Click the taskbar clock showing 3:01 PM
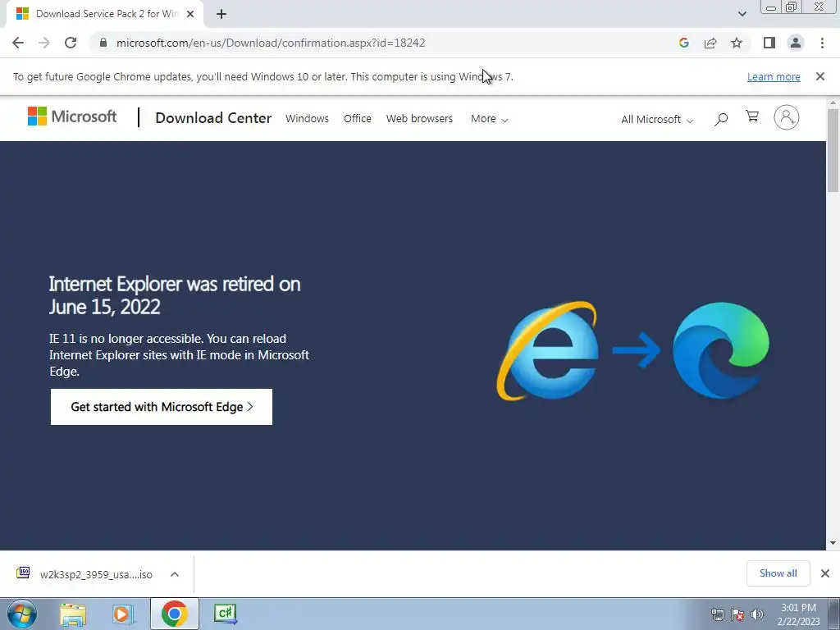Screen dimensions: 840x630 click(x=798, y=614)
